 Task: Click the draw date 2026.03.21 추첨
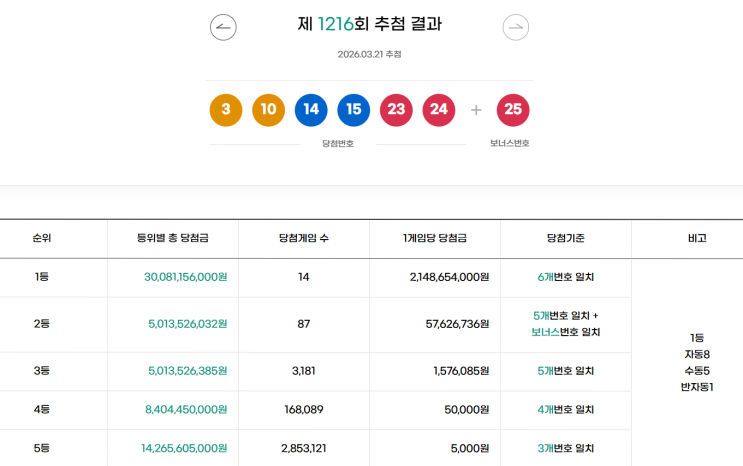370,54
